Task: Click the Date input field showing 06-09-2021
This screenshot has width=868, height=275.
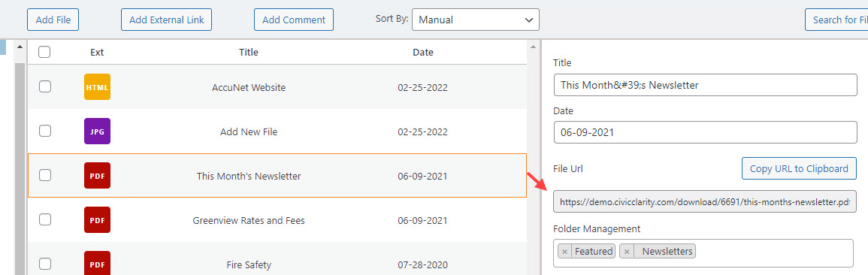Action: [x=705, y=132]
